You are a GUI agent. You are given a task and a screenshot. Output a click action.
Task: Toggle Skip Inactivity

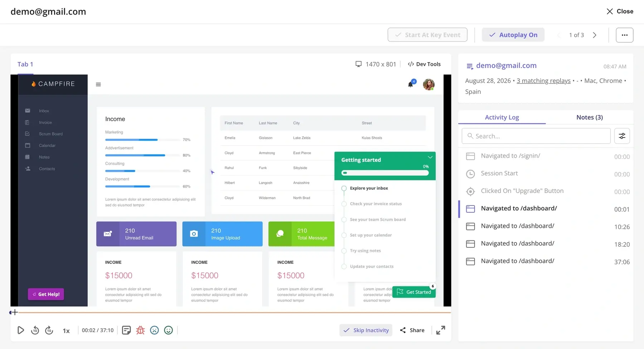366,330
